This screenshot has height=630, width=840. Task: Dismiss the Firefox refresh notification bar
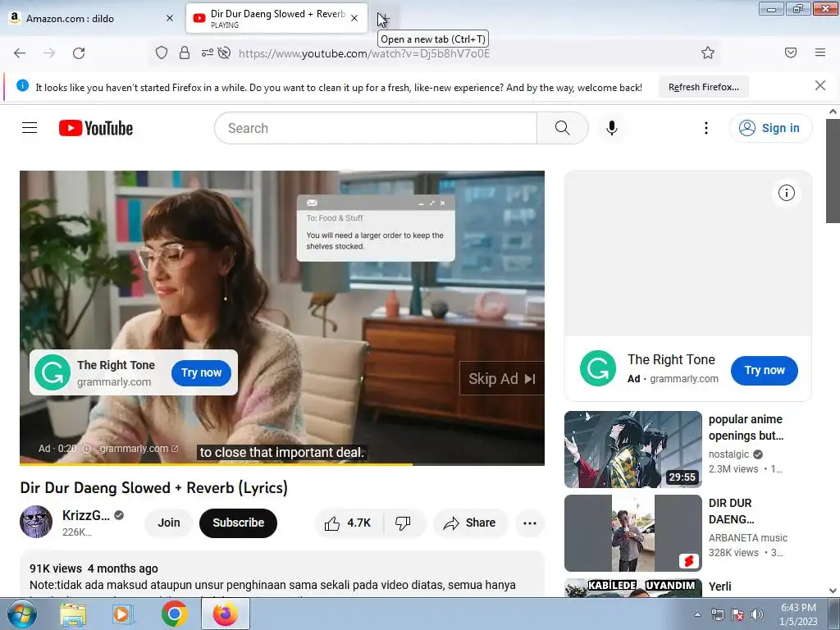820,85
